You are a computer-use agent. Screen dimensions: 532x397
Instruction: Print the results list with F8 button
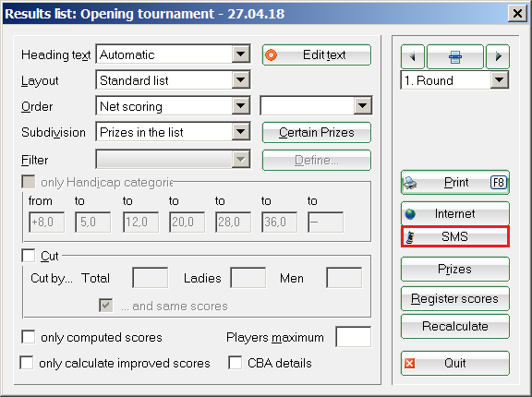(x=455, y=183)
